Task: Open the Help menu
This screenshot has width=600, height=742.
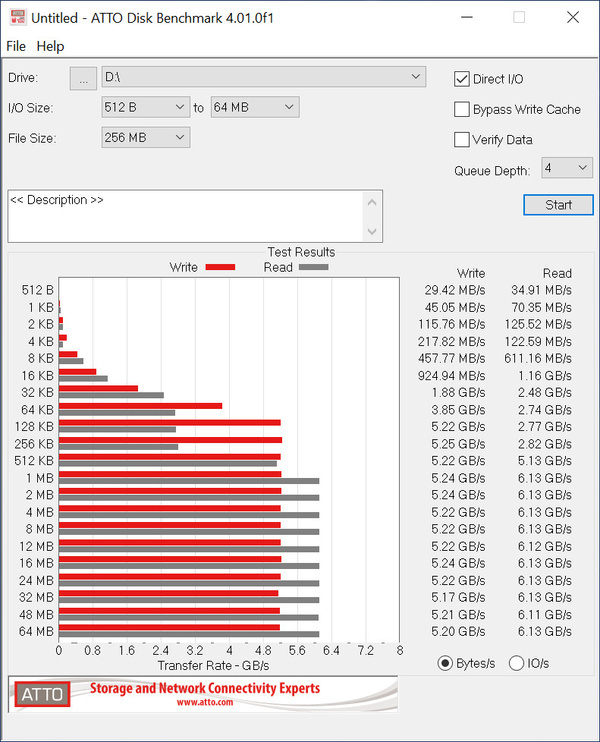Action: tap(50, 46)
